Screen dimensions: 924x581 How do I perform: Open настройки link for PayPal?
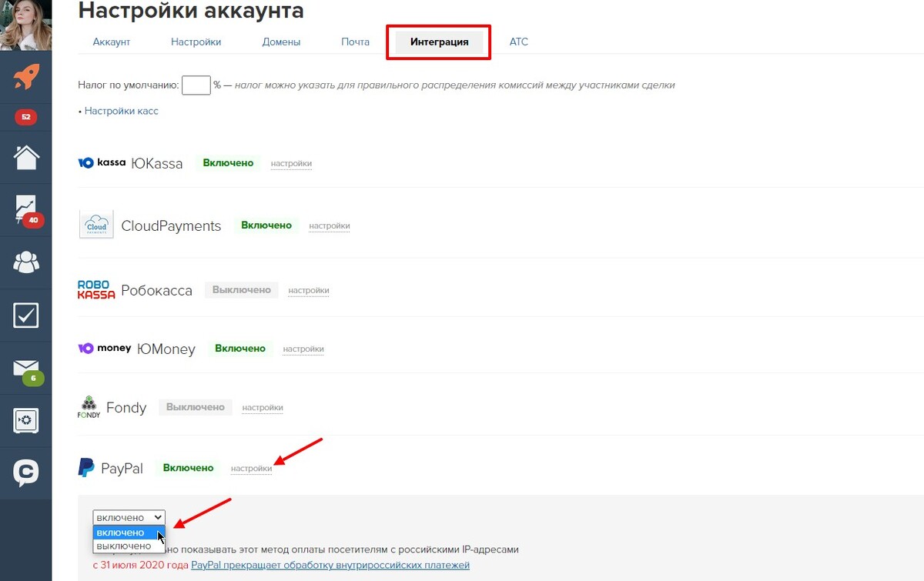pyautogui.click(x=251, y=468)
